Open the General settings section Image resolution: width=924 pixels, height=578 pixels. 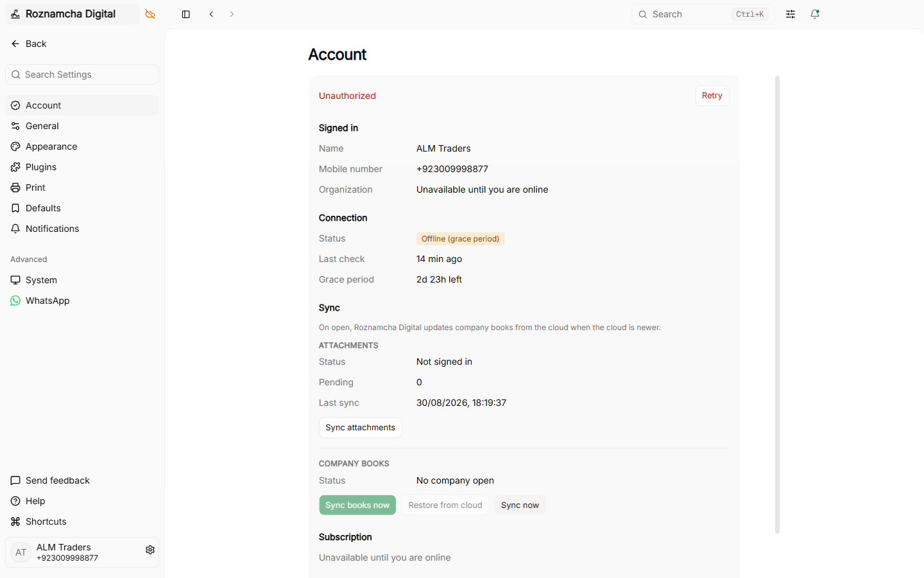82,126
